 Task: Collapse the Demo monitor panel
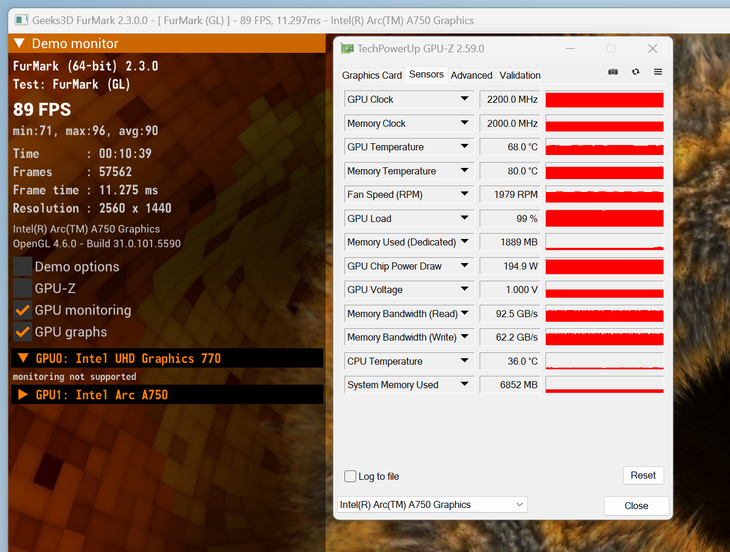[19, 43]
